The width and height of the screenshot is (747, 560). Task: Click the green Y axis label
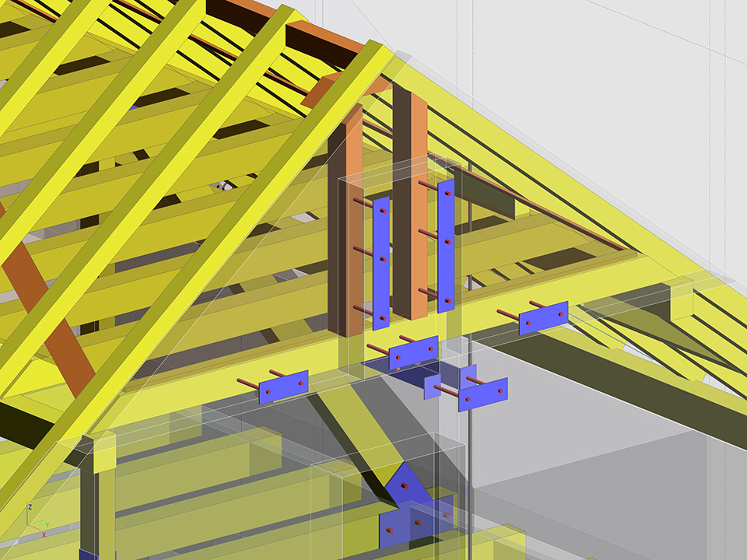47,525
